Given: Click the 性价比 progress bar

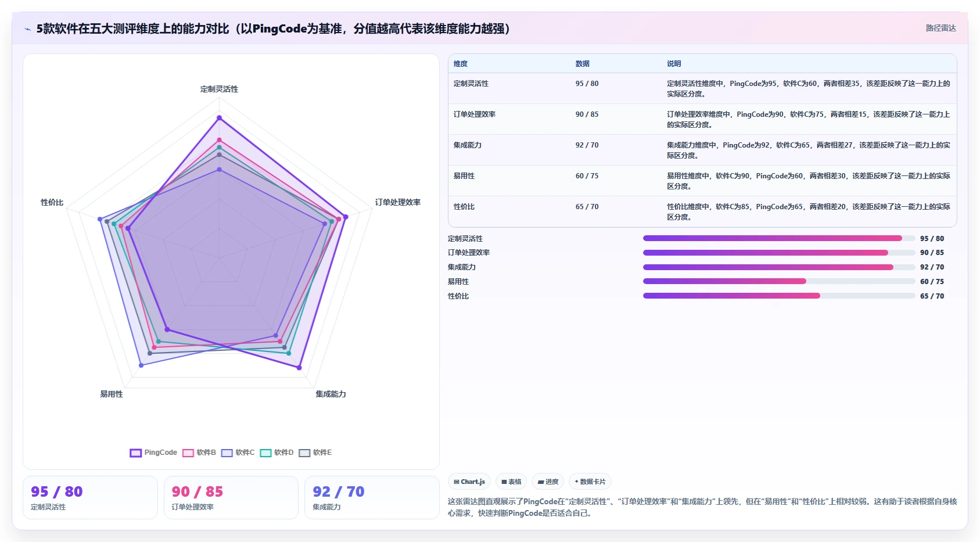Looking at the screenshot, I should (x=779, y=296).
